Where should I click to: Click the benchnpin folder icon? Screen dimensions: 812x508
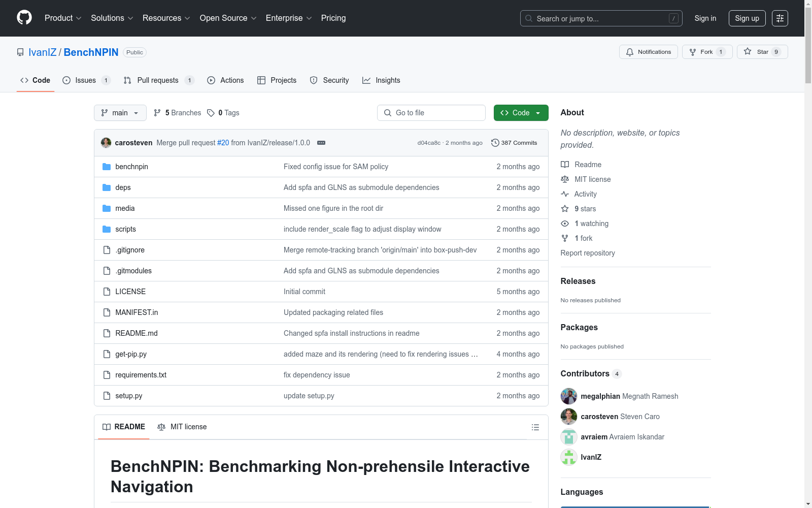pyautogui.click(x=107, y=167)
